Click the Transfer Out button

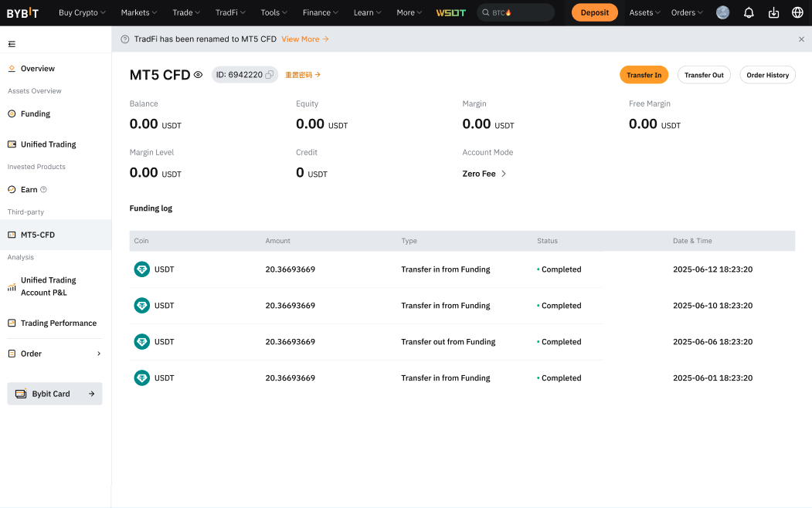pyautogui.click(x=704, y=75)
